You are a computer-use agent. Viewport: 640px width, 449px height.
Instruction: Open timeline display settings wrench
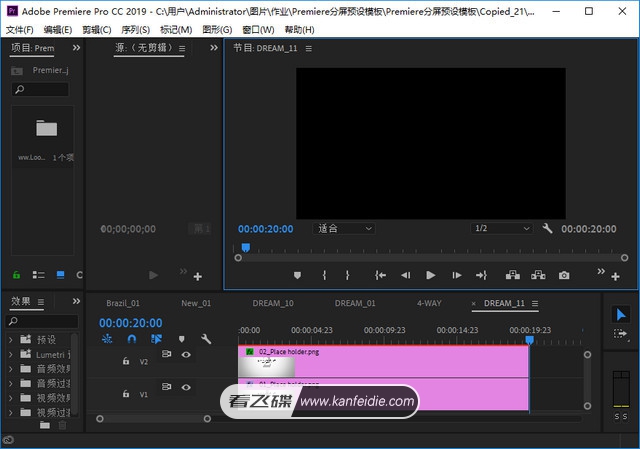[x=206, y=339]
